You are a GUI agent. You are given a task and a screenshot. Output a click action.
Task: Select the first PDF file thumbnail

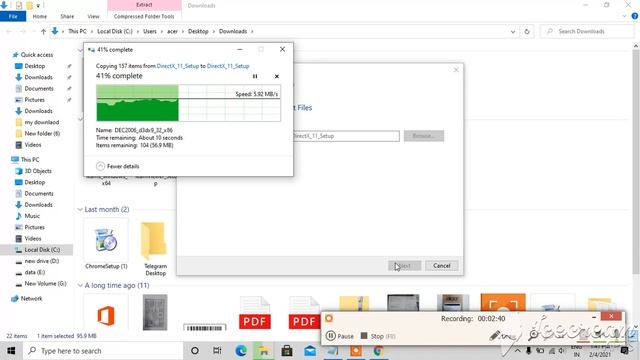click(x=255, y=313)
